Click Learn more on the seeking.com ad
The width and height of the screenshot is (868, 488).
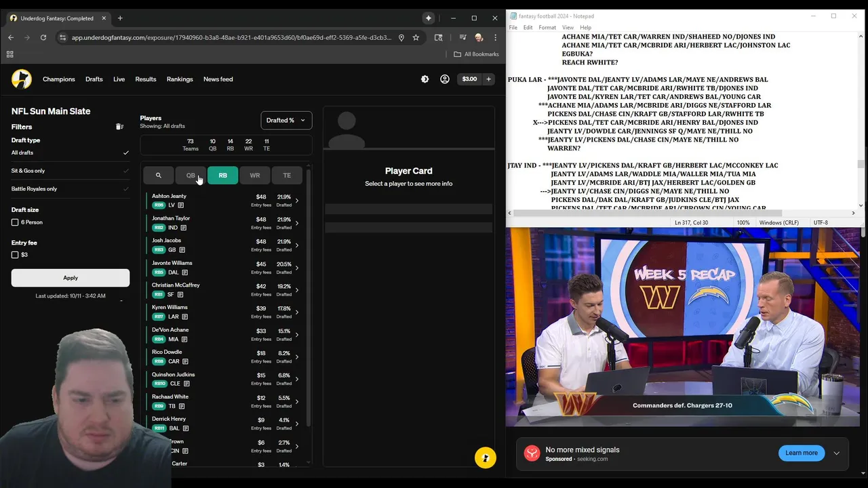(802, 453)
